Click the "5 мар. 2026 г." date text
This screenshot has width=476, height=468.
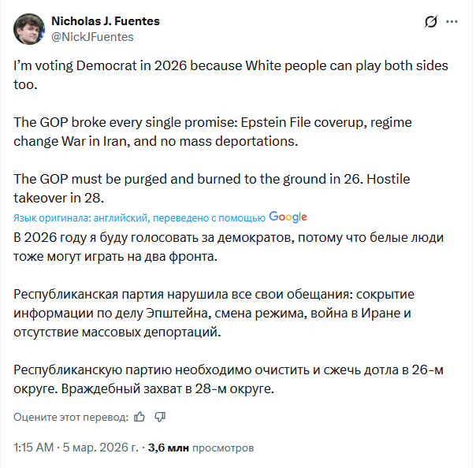(x=100, y=448)
